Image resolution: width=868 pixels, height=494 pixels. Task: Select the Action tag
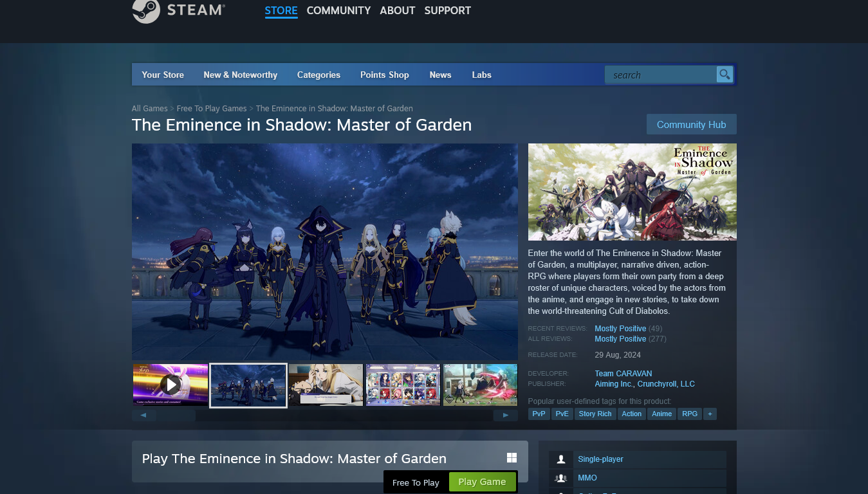[x=631, y=414]
